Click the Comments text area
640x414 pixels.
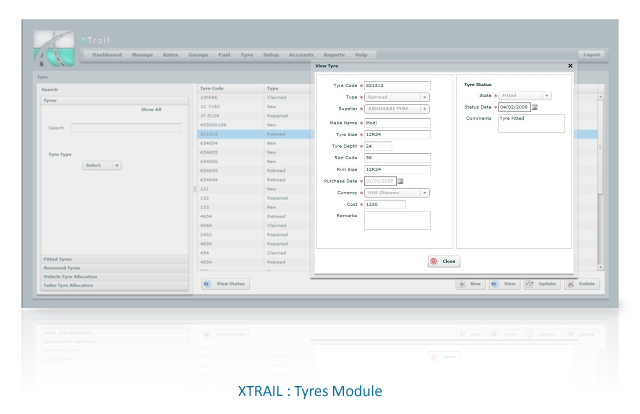531,123
